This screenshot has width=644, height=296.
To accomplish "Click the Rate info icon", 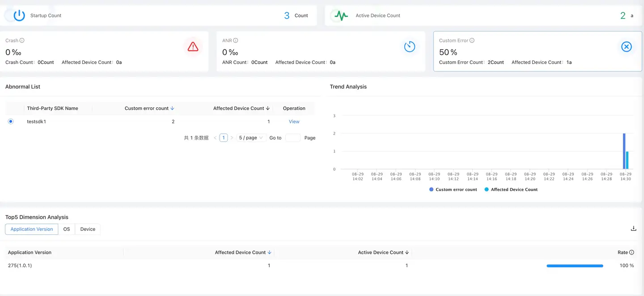I will click(631, 253).
